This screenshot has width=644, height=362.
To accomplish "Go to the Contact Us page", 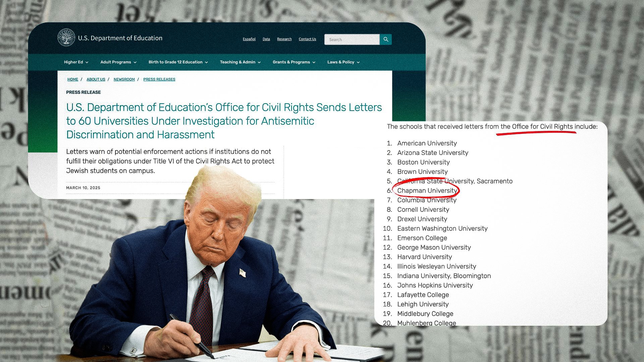I will click(307, 39).
